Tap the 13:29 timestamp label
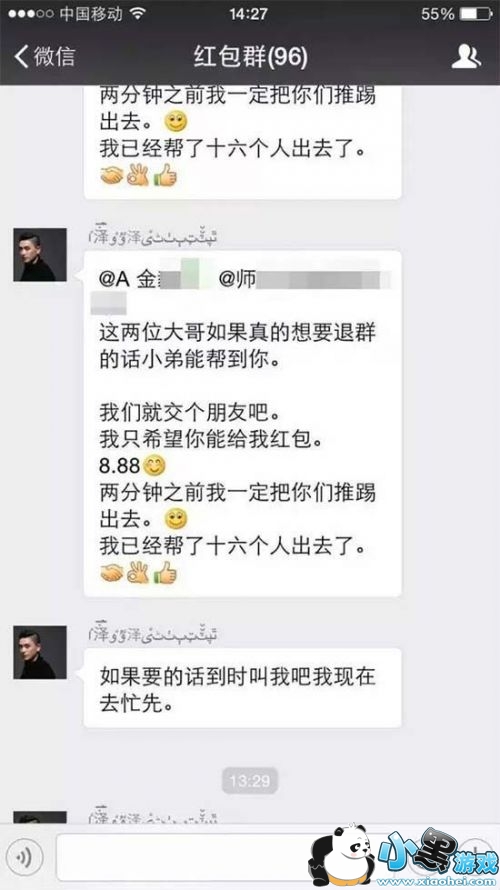 pos(250,780)
